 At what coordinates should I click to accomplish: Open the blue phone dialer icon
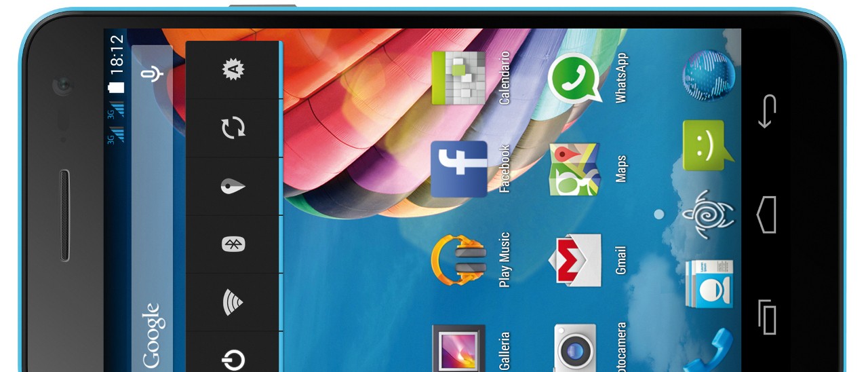(x=709, y=349)
